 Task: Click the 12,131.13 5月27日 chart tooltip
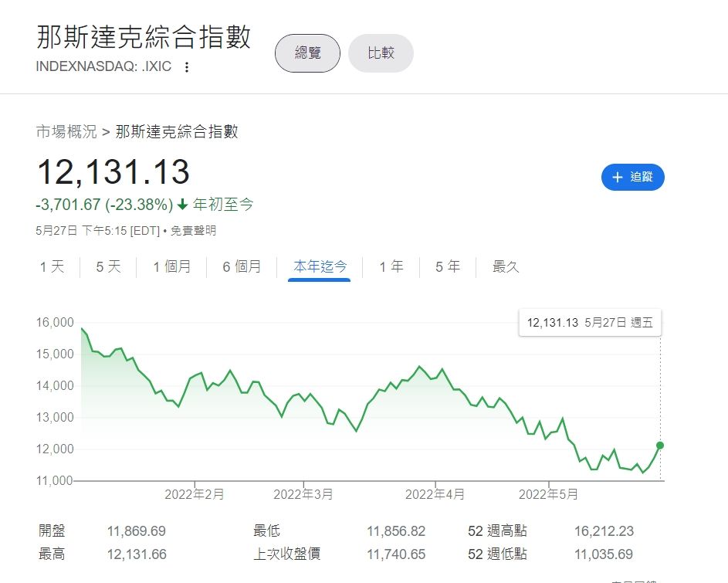pos(590,323)
